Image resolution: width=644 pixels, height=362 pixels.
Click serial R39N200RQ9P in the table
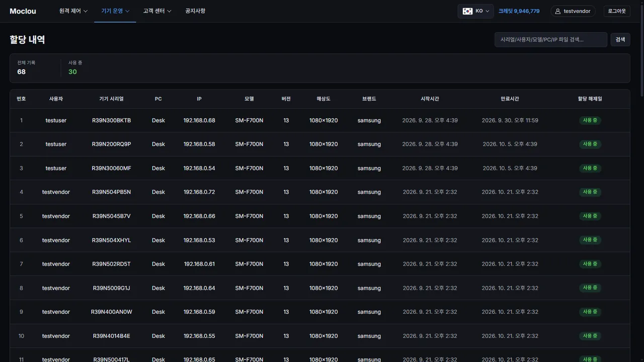click(111, 144)
